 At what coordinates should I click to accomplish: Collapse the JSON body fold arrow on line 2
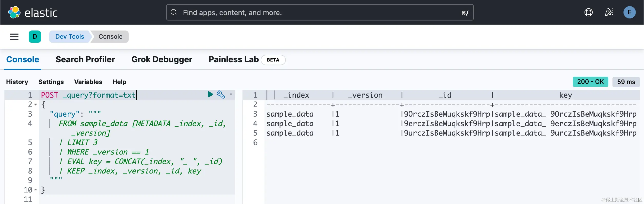[36, 105]
